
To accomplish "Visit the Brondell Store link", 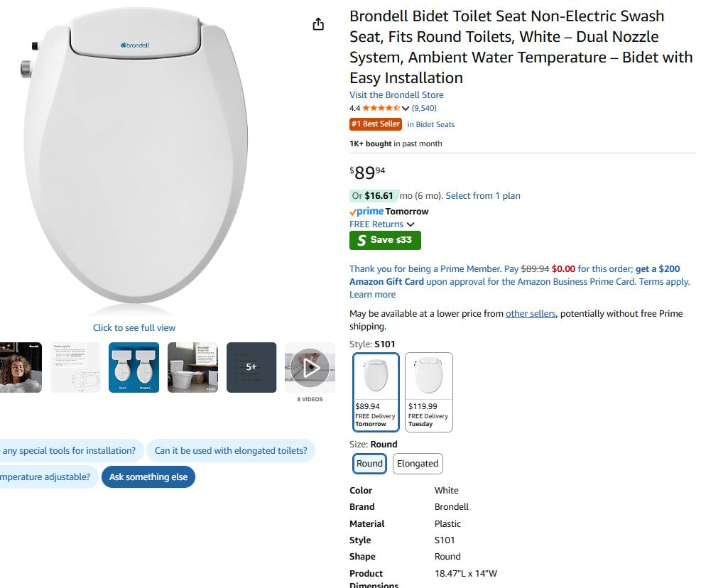I will click(396, 95).
